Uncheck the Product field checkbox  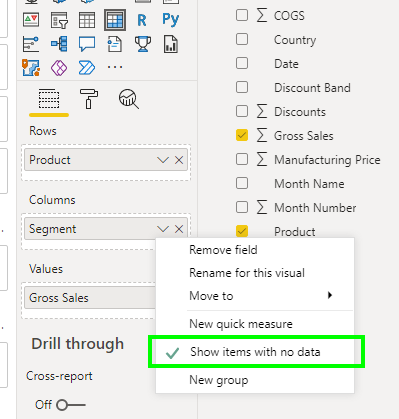[242, 231]
